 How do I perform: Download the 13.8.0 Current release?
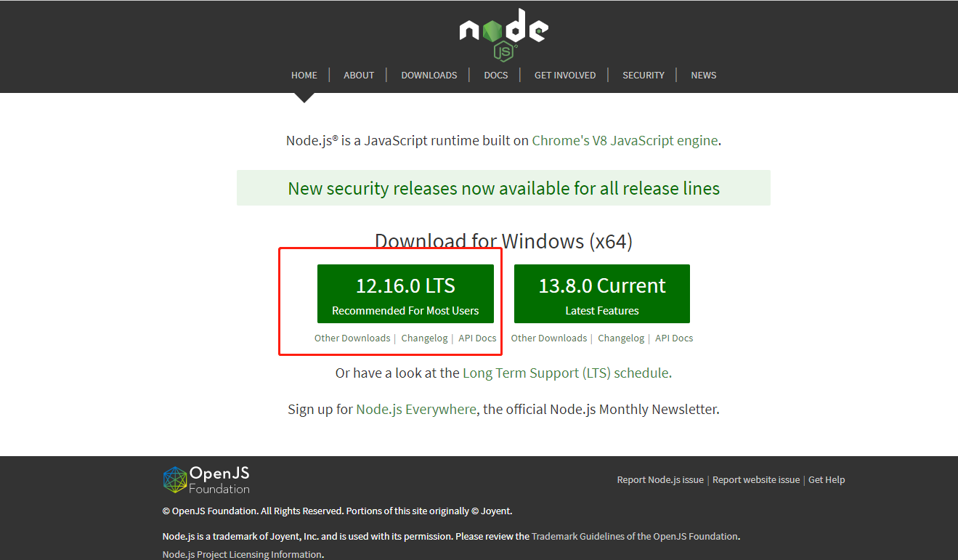pos(602,294)
